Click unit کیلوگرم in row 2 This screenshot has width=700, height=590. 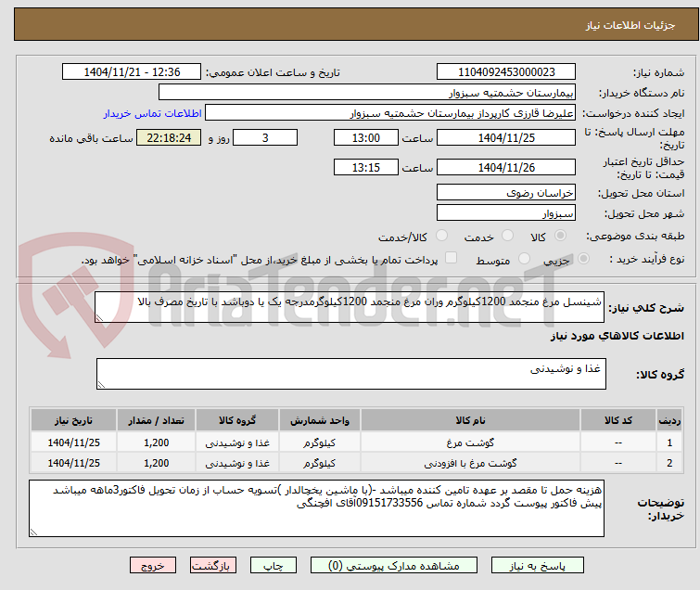tap(320, 463)
